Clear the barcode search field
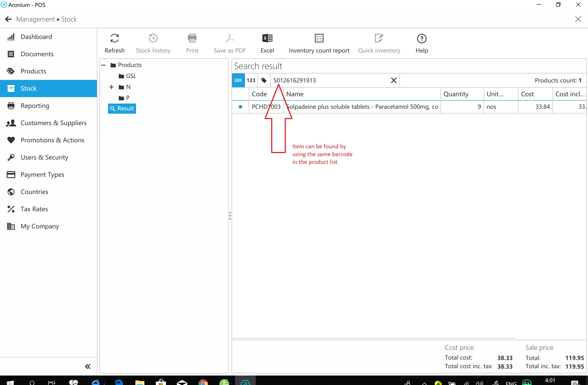The width and height of the screenshot is (588, 385). pyautogui.click(x=394, y=80)
